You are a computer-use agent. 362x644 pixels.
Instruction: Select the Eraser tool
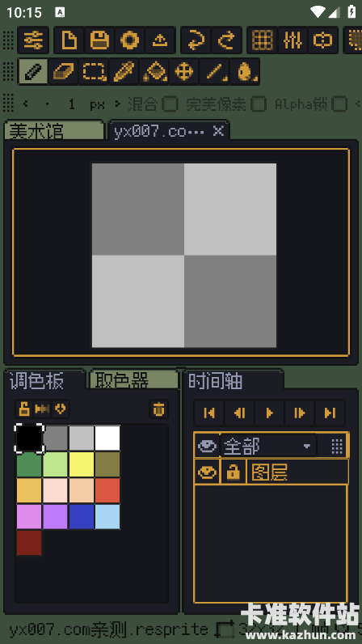[x=63, y=71]
